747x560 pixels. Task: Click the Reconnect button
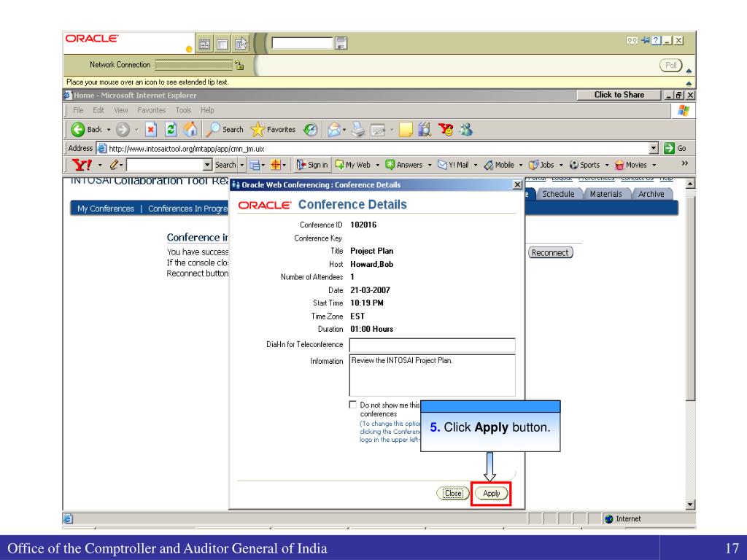click(x=550, y=252)
